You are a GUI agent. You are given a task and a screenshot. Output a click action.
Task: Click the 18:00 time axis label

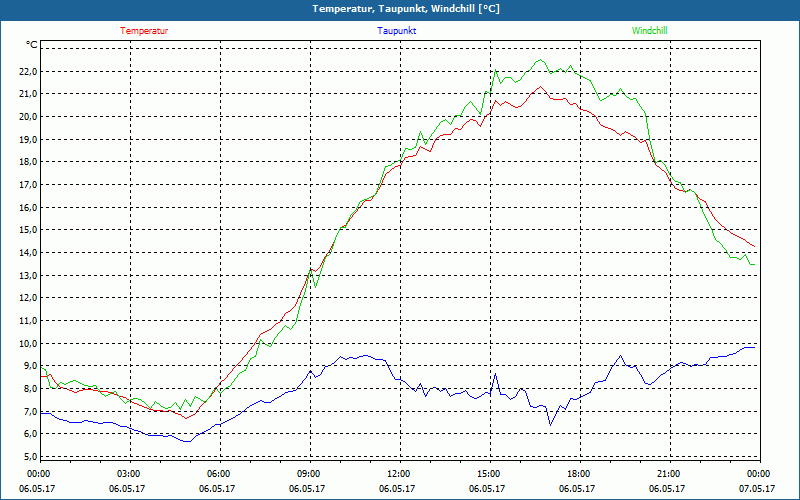pyautogui.click(x=580, y=474)
